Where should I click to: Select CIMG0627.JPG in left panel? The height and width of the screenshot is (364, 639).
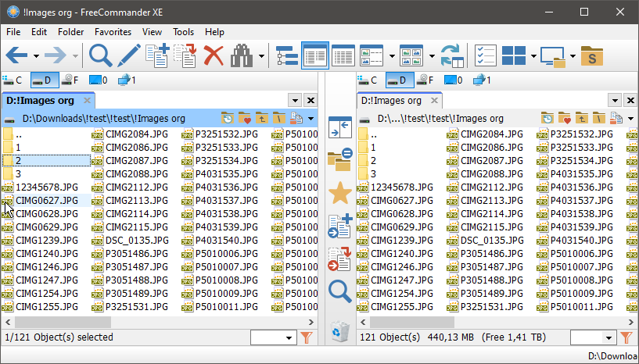coord(46,200)
